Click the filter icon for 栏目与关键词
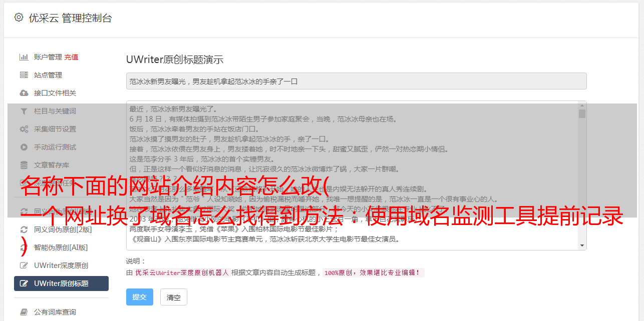 point(24,111)
